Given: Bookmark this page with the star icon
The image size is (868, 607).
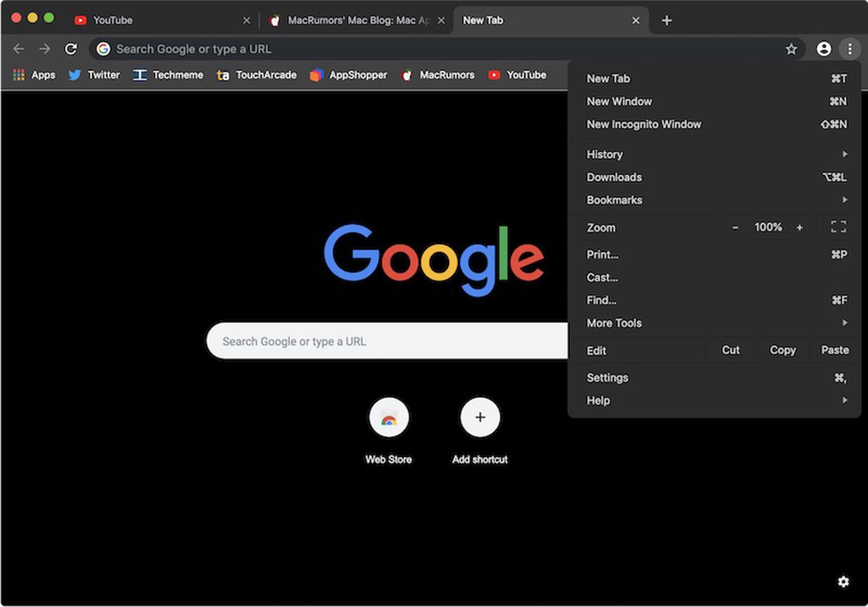Looking at the screenshot, I should [x=792, y=49].
